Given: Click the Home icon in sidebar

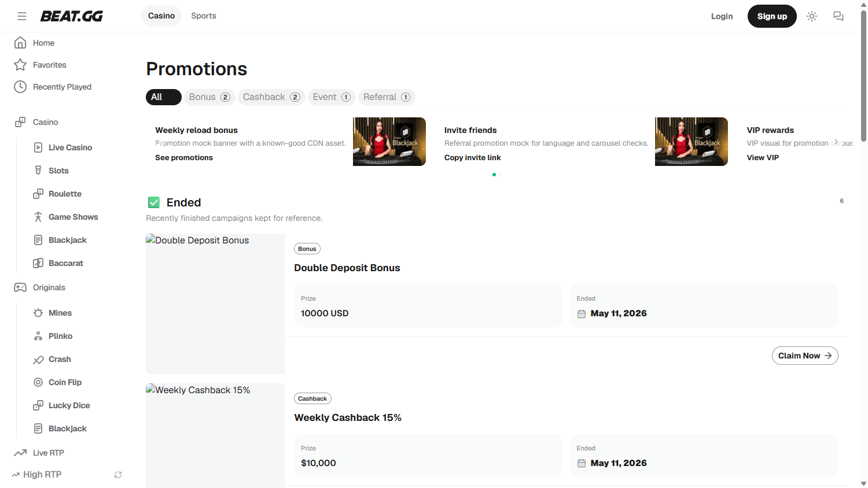Looking at the screenshot, I should 20,43.
